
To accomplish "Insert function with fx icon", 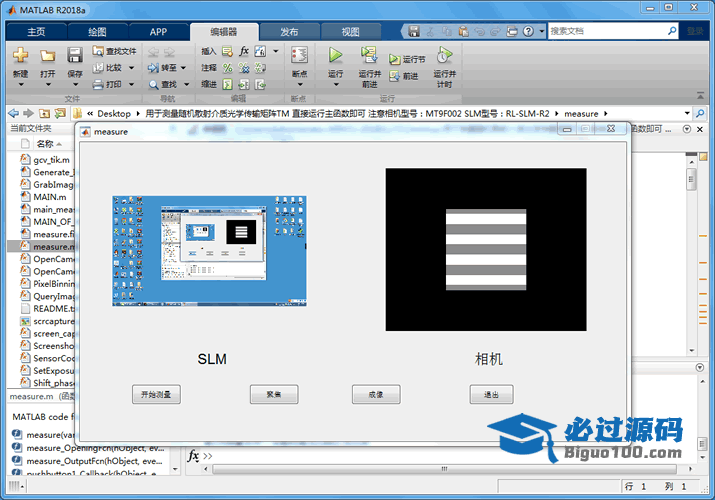I will [244, 51].
